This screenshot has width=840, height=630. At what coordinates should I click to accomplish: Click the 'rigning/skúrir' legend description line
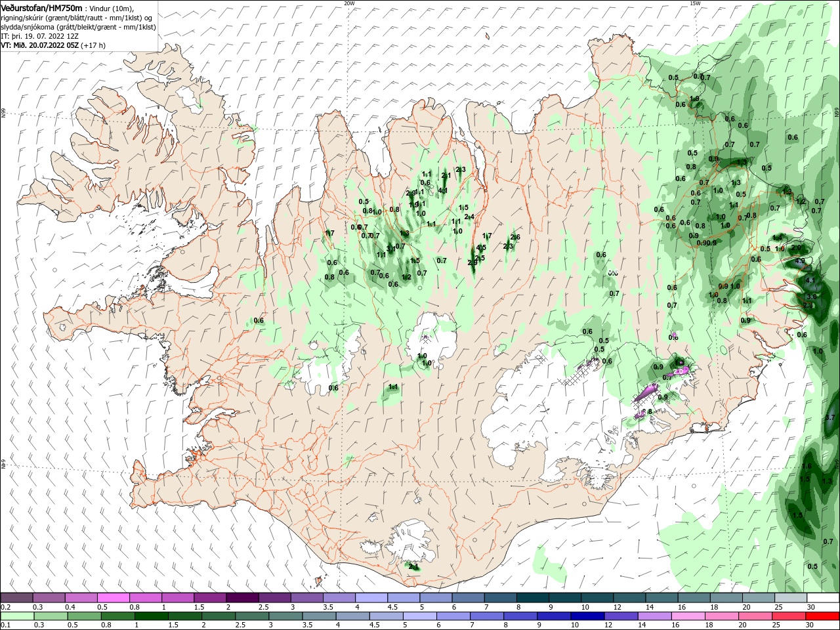click(x=77, y=18)
